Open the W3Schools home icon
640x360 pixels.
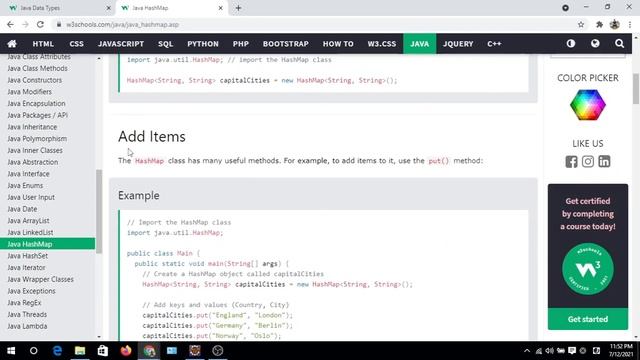[12, 44]
